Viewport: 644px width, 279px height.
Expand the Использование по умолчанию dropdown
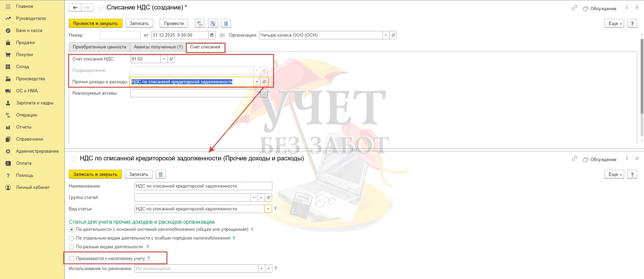(x=261, y=269)
